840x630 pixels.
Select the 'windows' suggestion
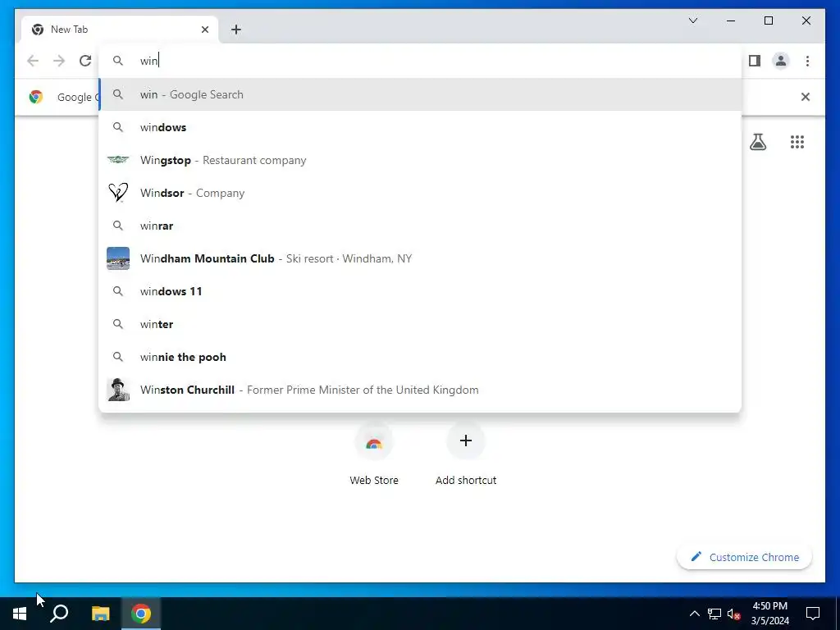click(420, 127)
